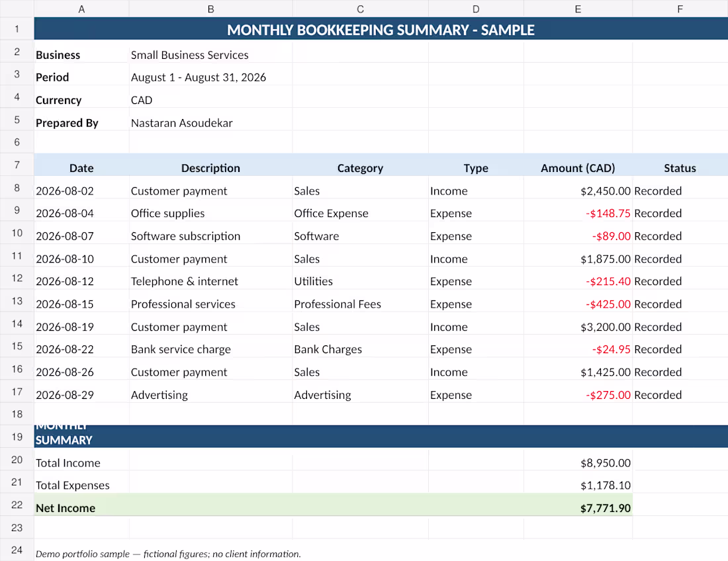Select column A header
Image resolution: width=728 pixels, height=561 pixels.
81,9
